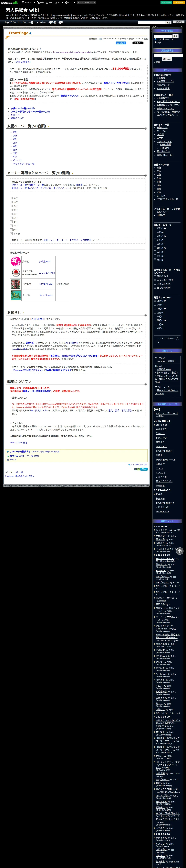Viewport: 186px width, 868px height.
Task: Select the 全文 search radio button
Action: [155, 39]
